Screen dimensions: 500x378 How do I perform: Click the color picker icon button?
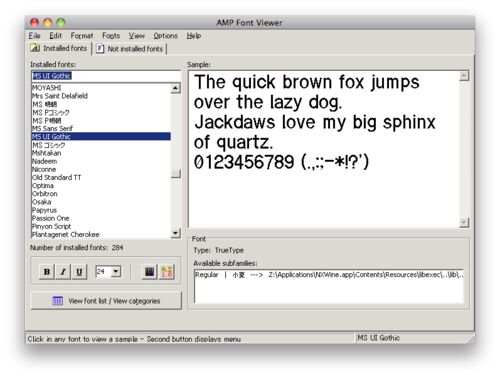[149, 272]
